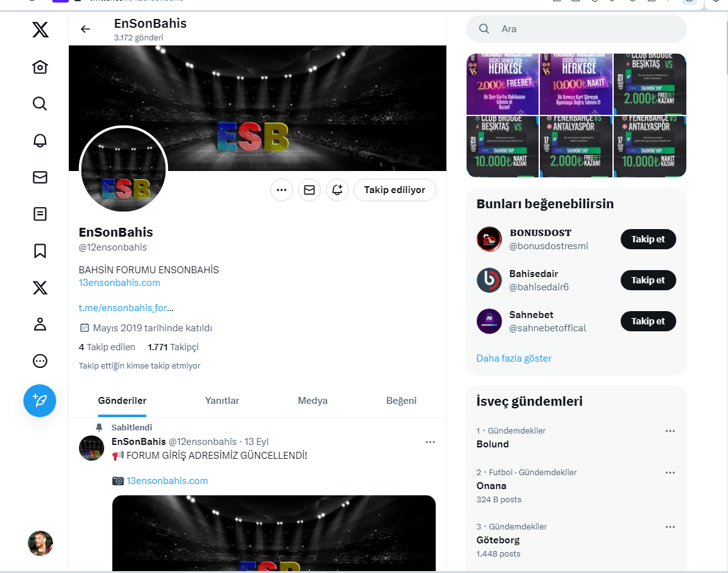Open Profile person icon in sidebar

pos(40,324)
